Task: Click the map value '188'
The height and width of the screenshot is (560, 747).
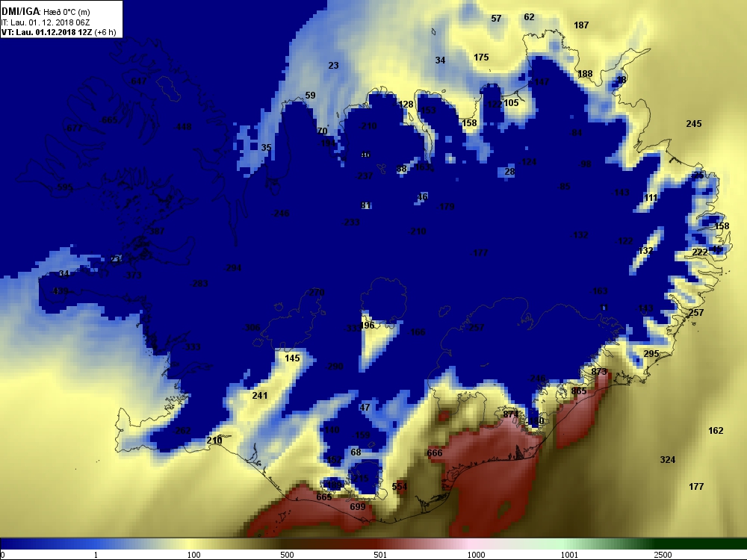Action: pos(585,74)
